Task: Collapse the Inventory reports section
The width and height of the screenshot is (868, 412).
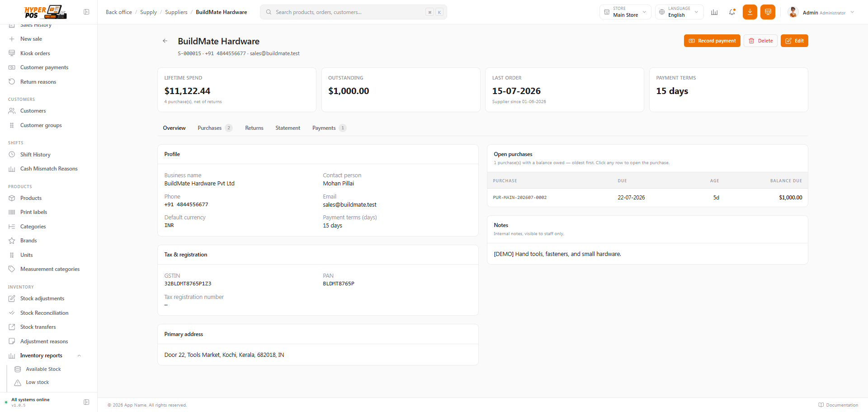Action: click(79, 355)
